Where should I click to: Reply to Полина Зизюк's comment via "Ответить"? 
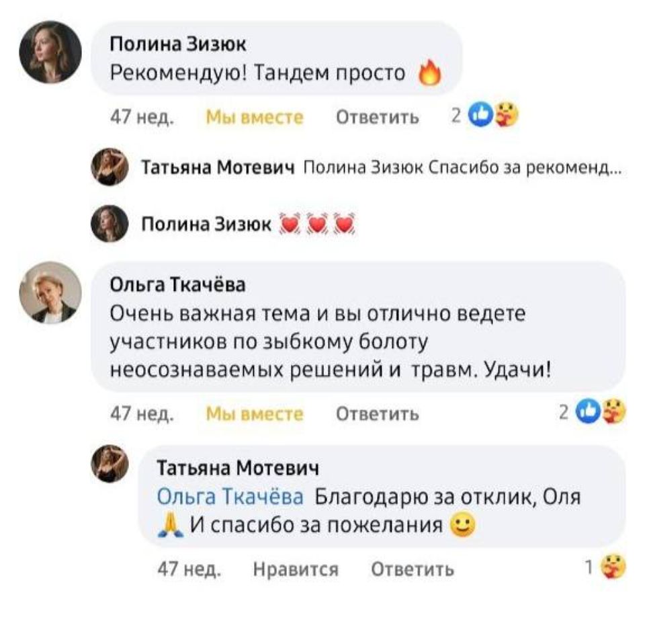[x=377, y=118]
